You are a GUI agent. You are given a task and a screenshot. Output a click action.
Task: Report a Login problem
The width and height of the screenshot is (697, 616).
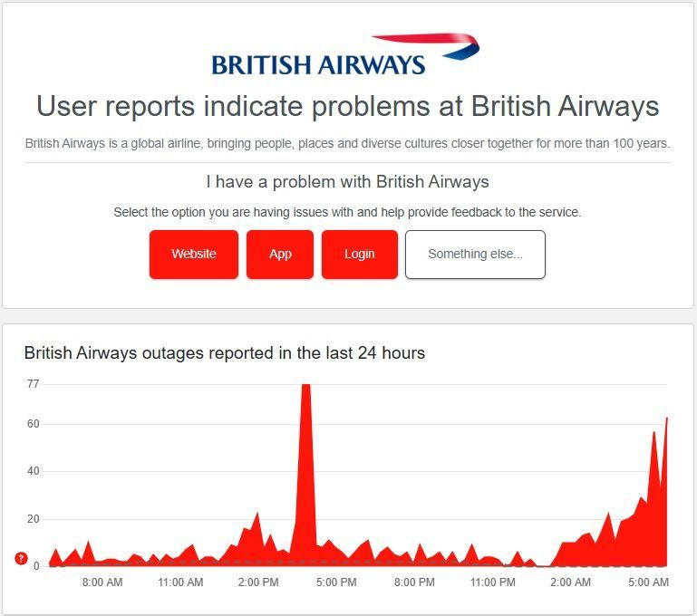360,254
